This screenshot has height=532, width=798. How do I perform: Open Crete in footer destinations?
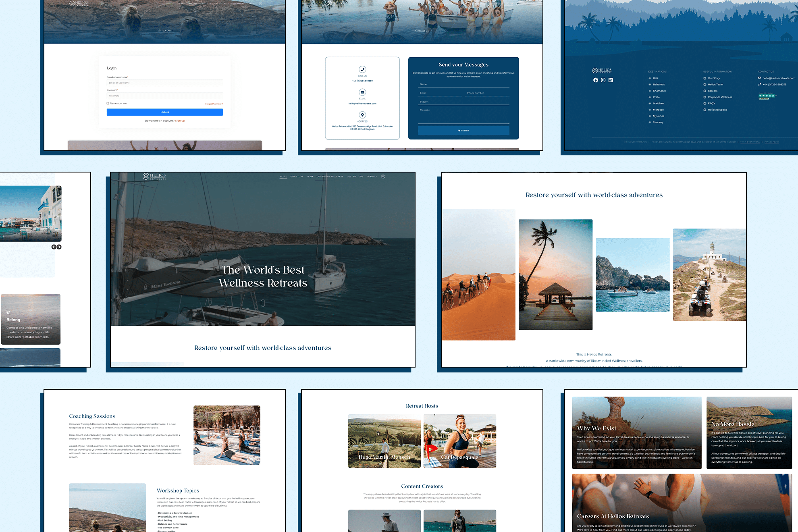coord(656,97)
